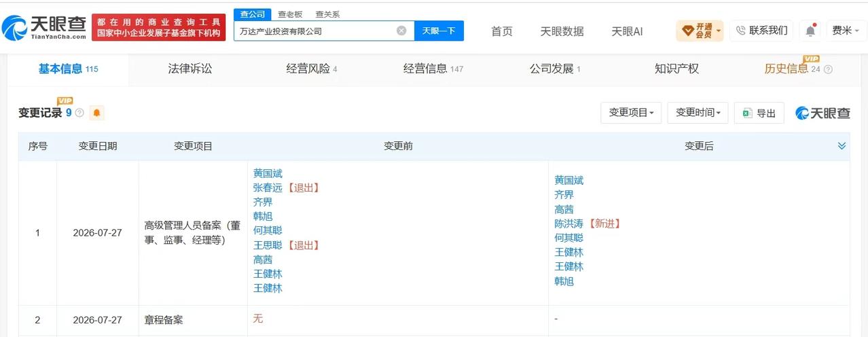868x337 pixels.
Task: Switch to 法律诉讼 tab
Action: coord(190,69)
